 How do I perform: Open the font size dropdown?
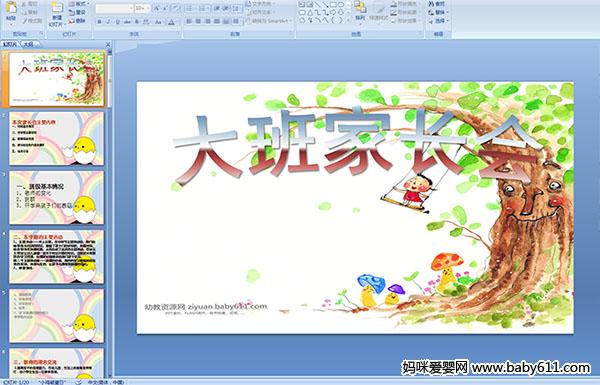[148, 8]
